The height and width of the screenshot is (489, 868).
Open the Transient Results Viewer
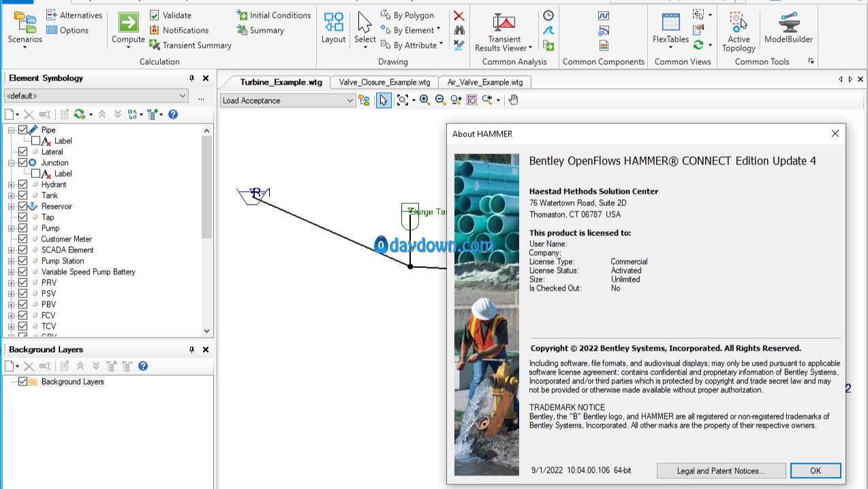(x=504, y=31)
